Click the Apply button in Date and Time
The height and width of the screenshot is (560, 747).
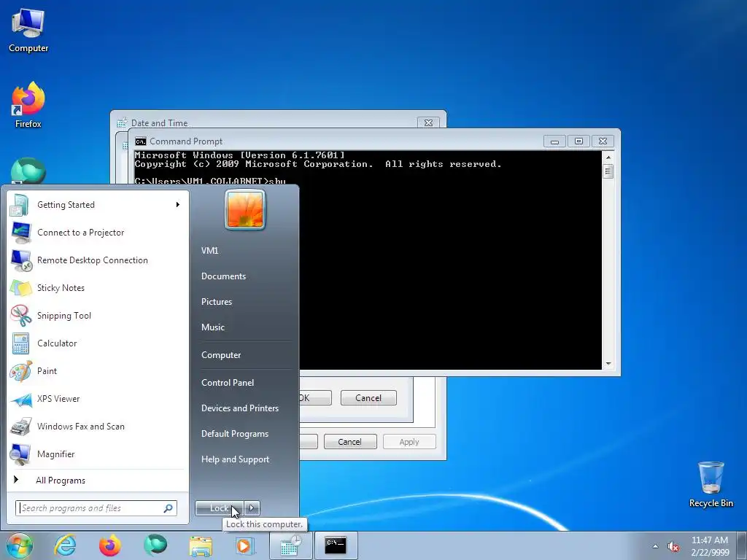click(x=409, y=442)
